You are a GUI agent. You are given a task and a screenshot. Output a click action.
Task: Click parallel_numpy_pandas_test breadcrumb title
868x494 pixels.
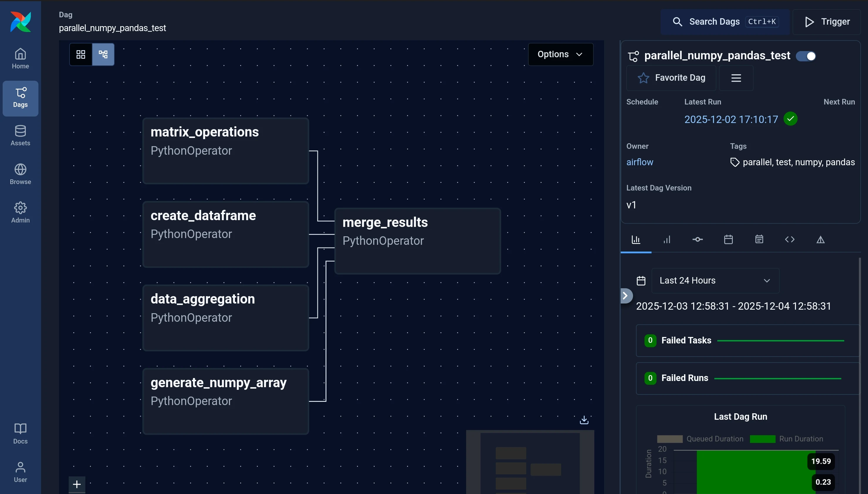112,28
